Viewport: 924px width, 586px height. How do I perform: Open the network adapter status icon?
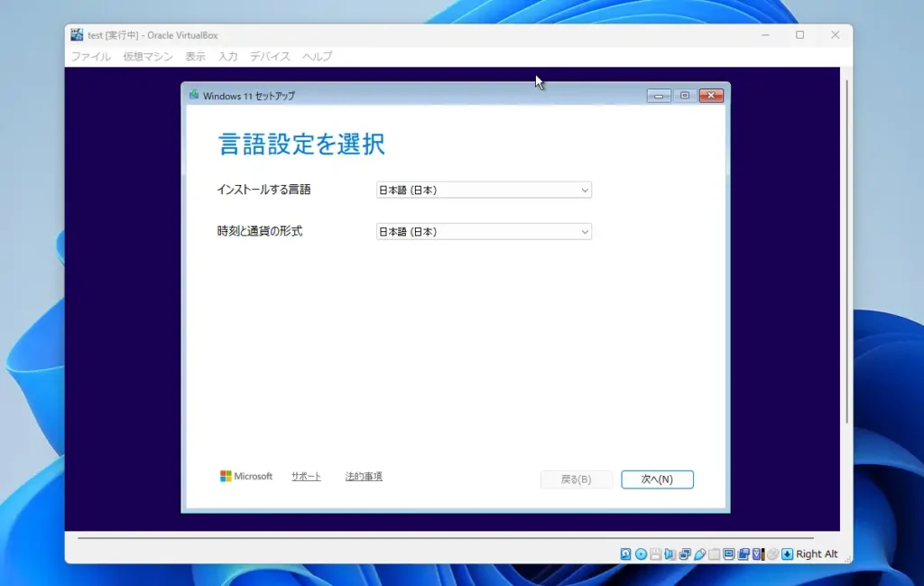click(x=685, y=553)
